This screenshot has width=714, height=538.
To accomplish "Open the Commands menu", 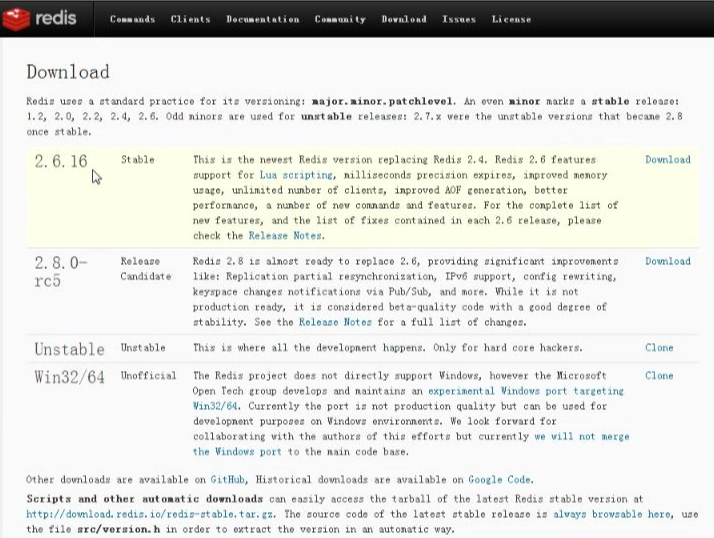I will coord(132,19).
